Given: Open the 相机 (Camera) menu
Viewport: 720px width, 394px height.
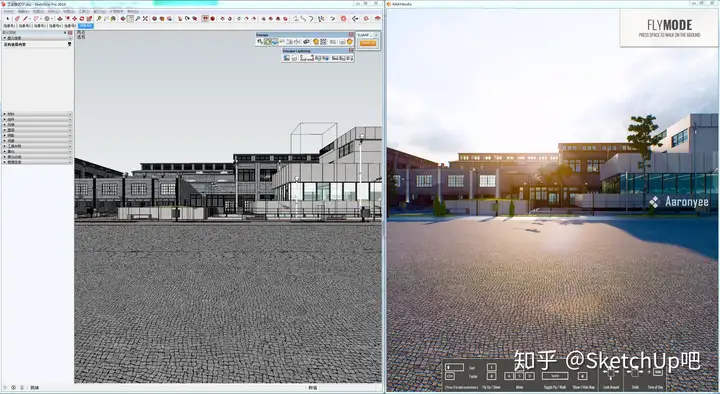Looking at the screenshot, I should [54, 11].
